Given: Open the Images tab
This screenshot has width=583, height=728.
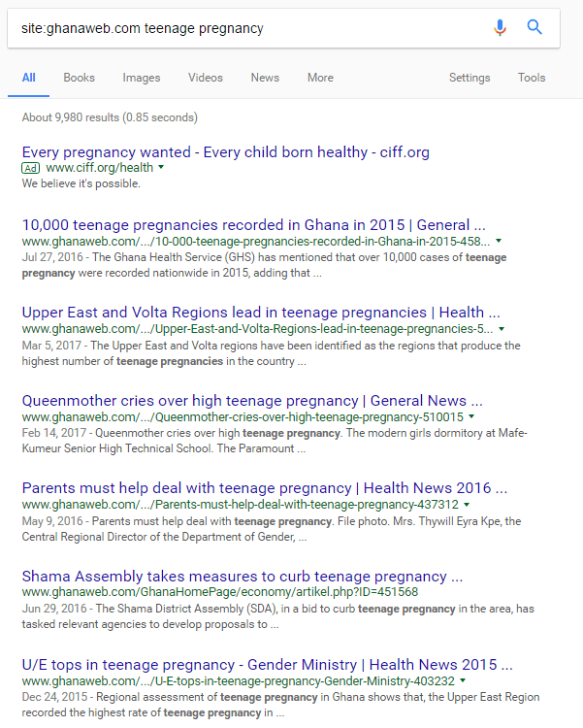Looking at the screenshot, I should [x=142, y=78].
